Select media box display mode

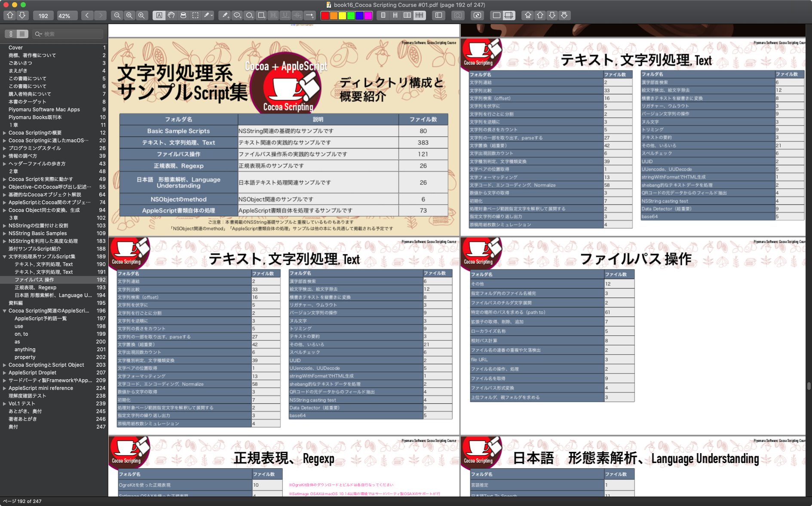click(496, 15)
